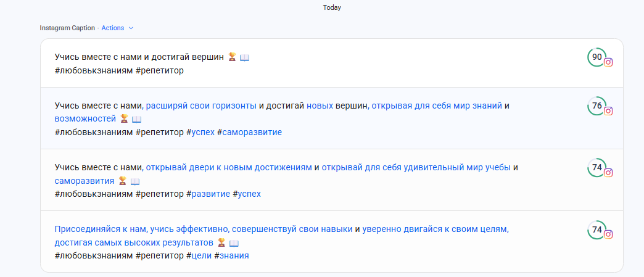644x277 pixels.
Task: Click trophy emoji after 'саморазвития'
Action: click(x=122, y=181)
